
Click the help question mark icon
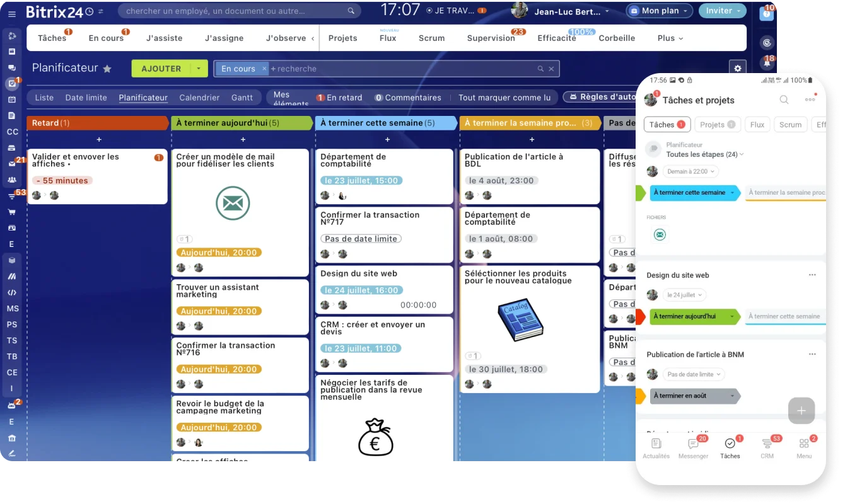767,14
